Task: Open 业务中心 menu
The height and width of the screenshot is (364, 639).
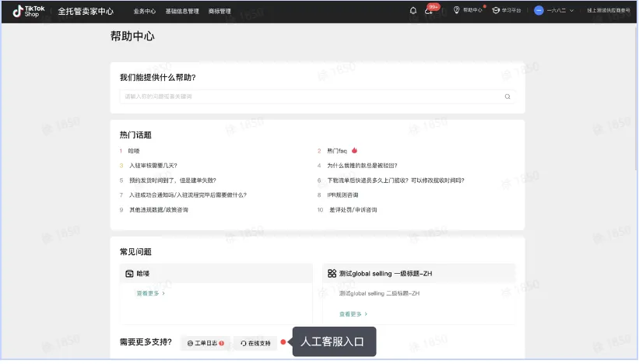Action: click(144, 12)
